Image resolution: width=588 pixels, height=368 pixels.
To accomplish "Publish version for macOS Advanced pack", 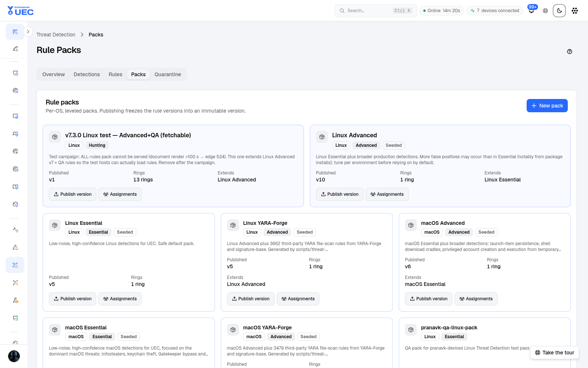I will pos(429,299).
